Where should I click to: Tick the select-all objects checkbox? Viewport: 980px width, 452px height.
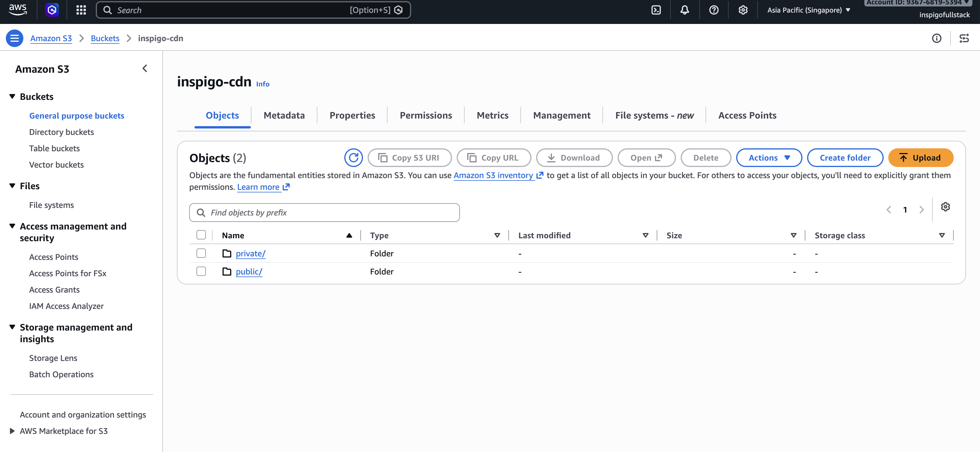(x=201, y=235)
